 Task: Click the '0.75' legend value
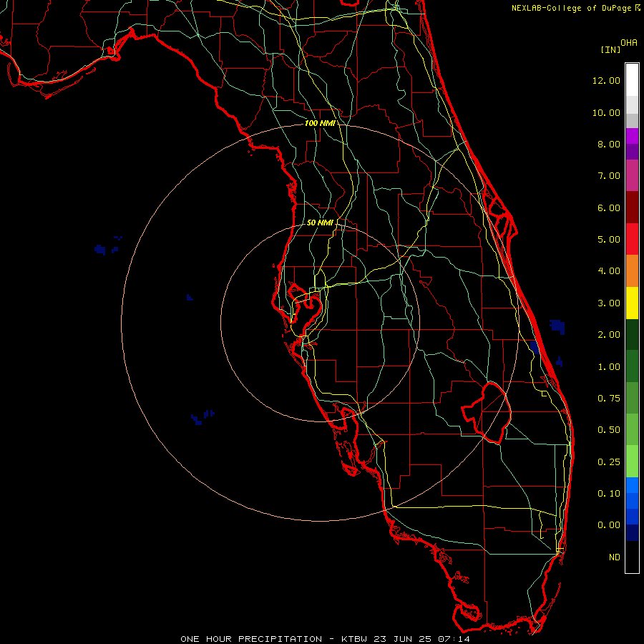coord(609,399)
